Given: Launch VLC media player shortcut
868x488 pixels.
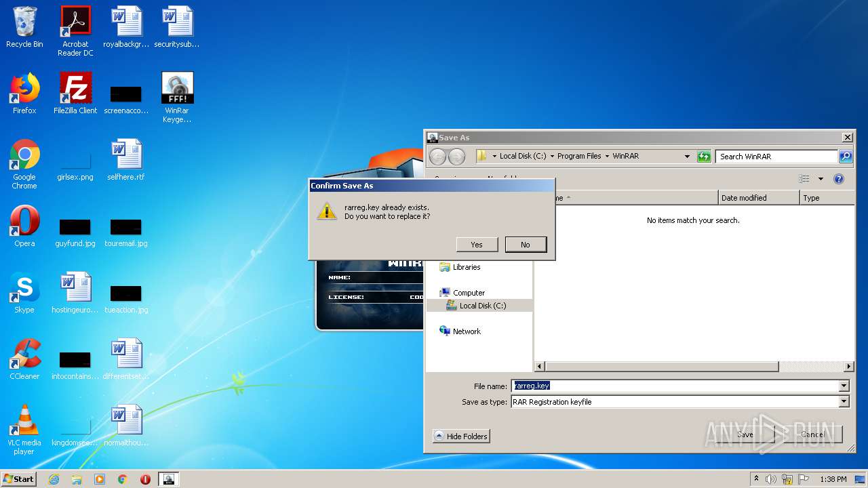Looking at the screenshot, I should click(x=24, y=430).
